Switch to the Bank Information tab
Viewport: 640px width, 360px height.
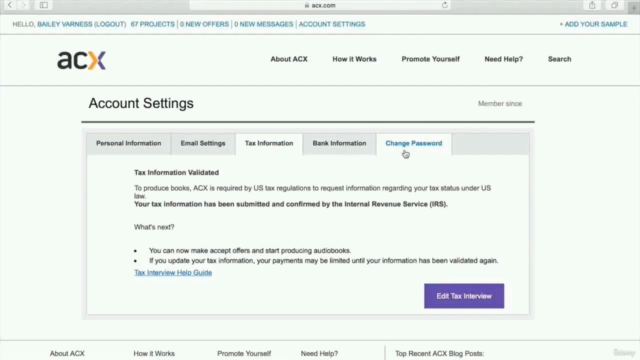click(339, 144)
